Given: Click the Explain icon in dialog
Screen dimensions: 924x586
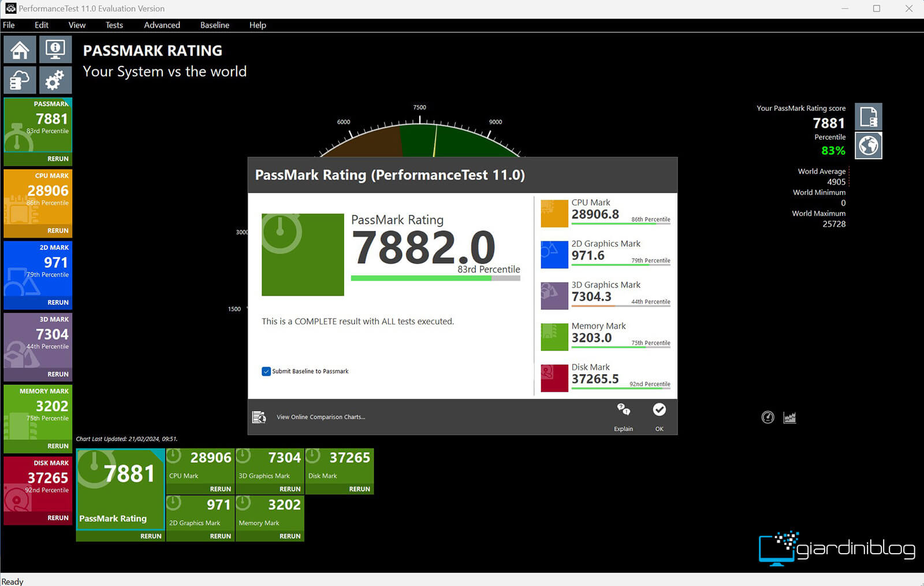Looking at the screenshot, I should tap(623, 410).
